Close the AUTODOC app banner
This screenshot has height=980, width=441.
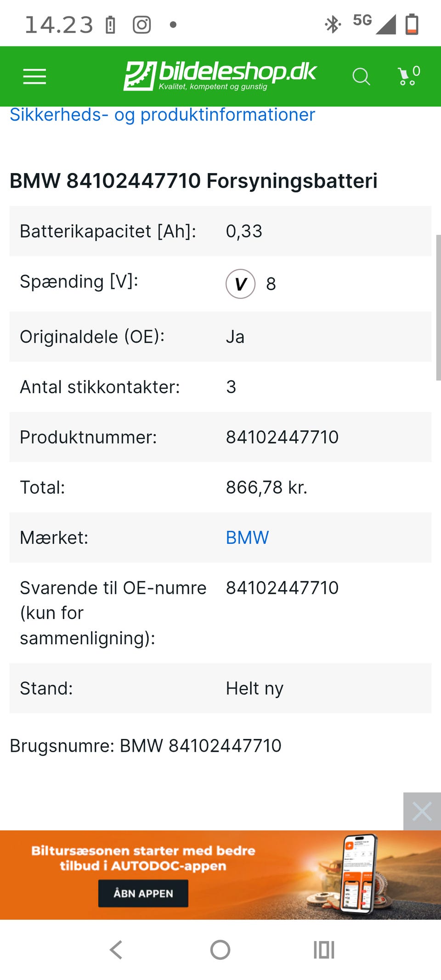pos(422,811)
